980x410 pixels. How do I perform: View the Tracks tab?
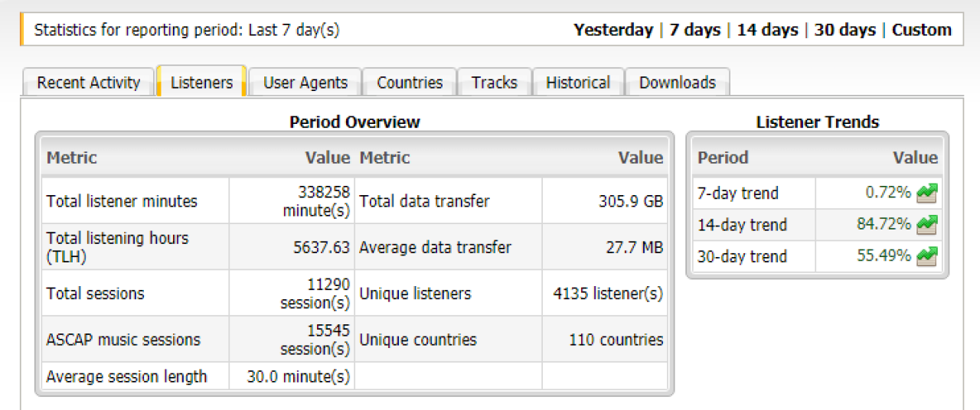(x=494, y=83)
